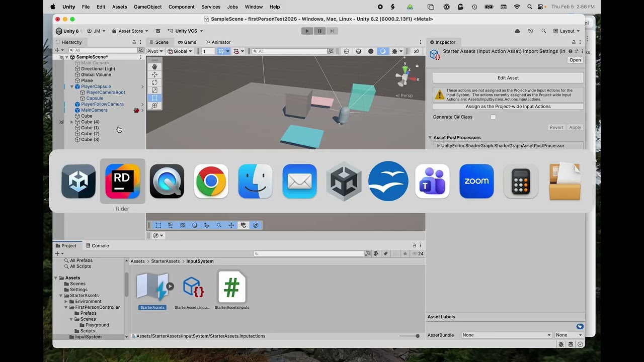Screen dimensions: 644x362
Task: Click Rider in the app switcher
Action: click(123, 181)
